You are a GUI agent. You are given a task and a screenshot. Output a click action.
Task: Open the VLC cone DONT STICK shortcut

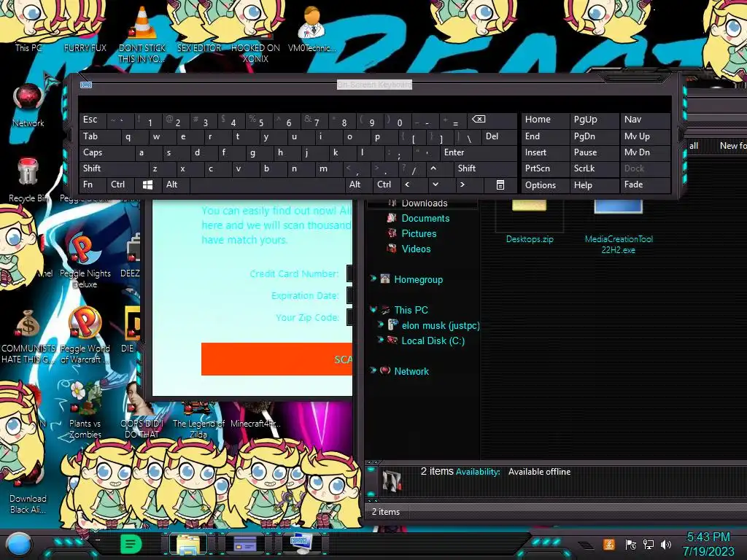(x=142, y=34)
